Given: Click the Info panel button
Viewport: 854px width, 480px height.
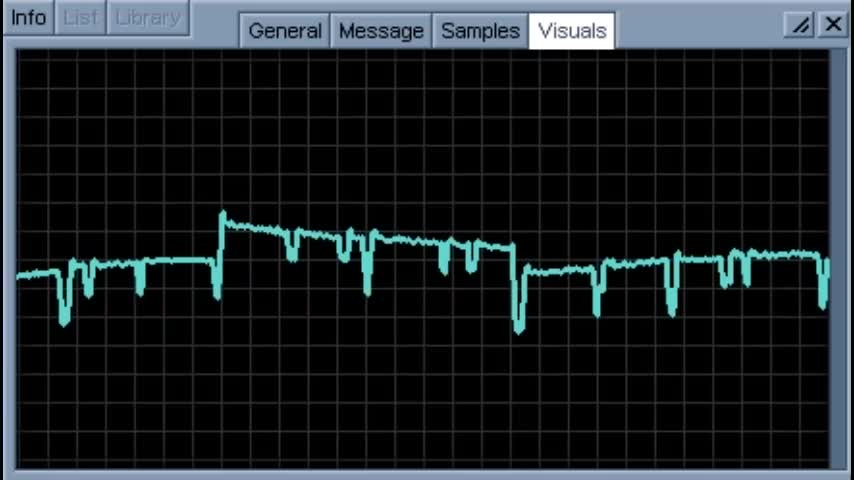Looking at the screenshot, I should [x=28, y=18].
